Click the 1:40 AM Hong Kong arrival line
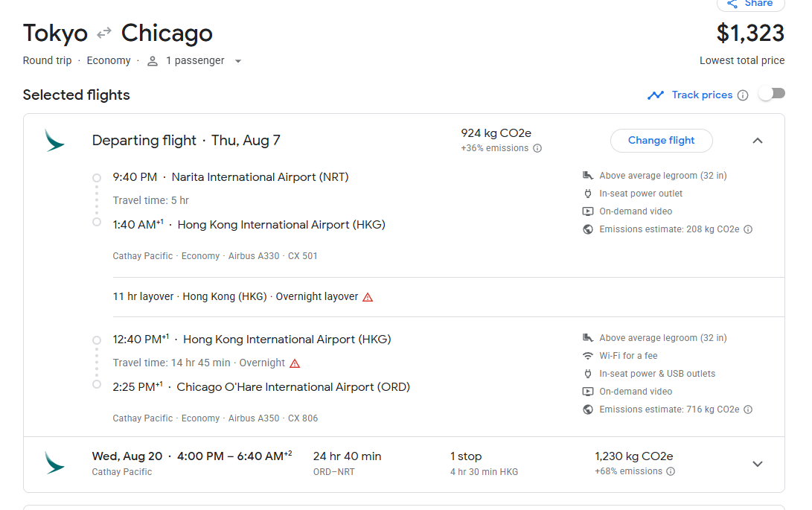This screenshot has width=812, height=510. click(249, 224)
